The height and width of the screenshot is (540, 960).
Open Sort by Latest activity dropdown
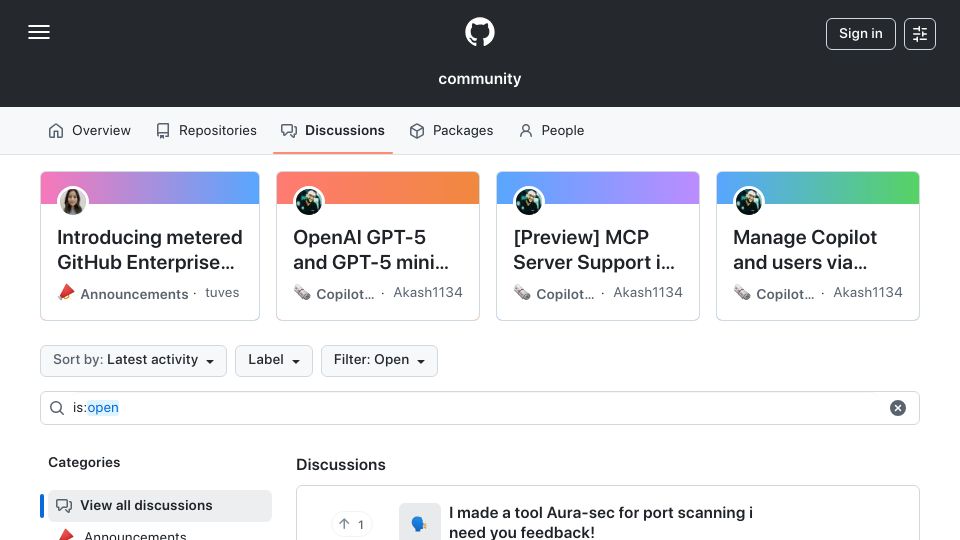[133, 360]
